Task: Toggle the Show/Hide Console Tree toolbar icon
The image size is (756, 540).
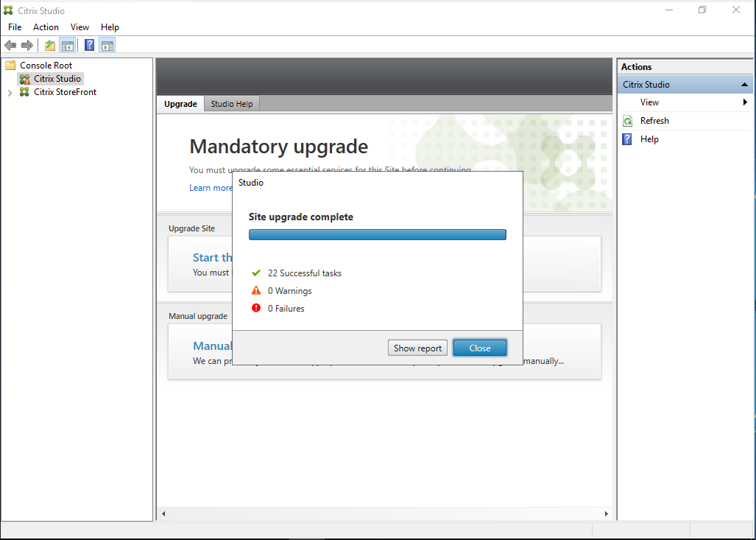Action: (x=68, y=46)
